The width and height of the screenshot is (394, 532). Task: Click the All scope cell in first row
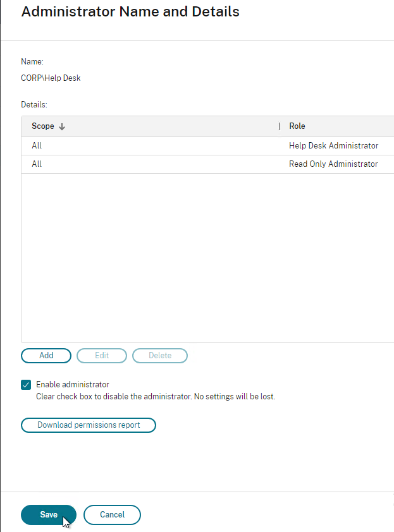pos(37,146)
